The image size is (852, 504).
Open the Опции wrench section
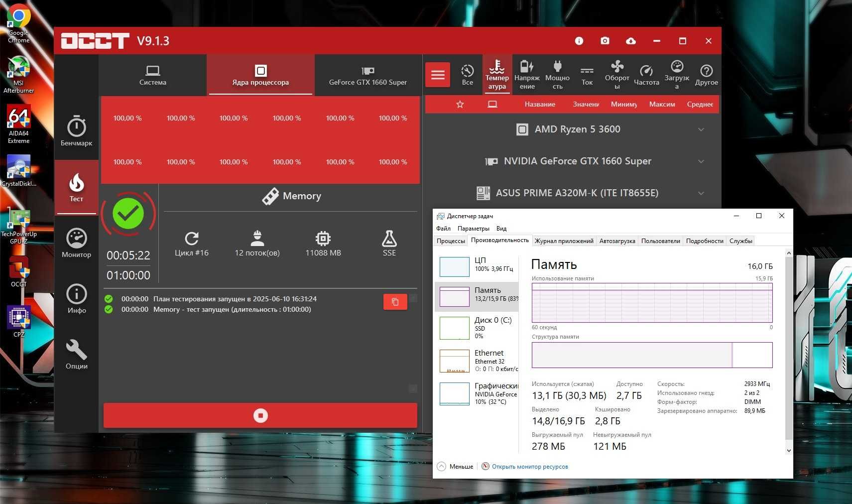click(76, 355)
